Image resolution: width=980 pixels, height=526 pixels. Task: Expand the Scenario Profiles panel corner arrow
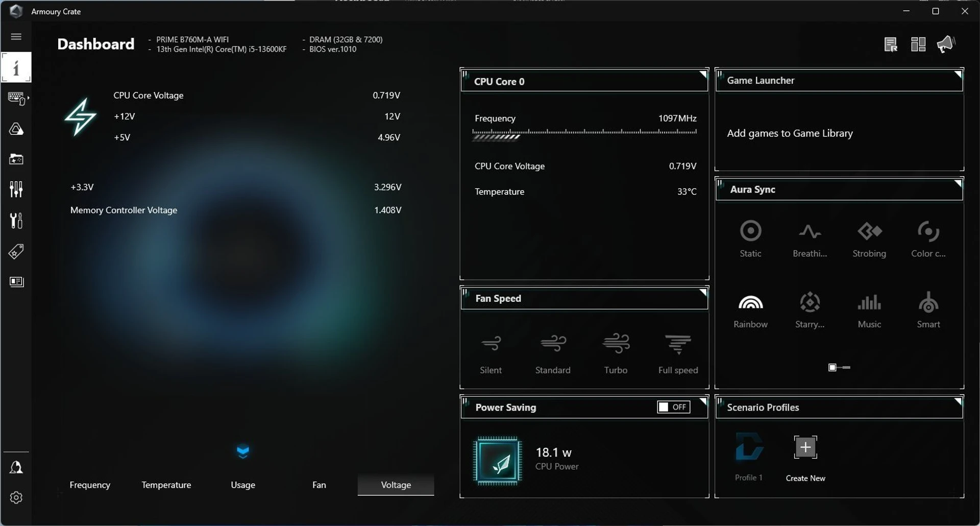point(958,401)
